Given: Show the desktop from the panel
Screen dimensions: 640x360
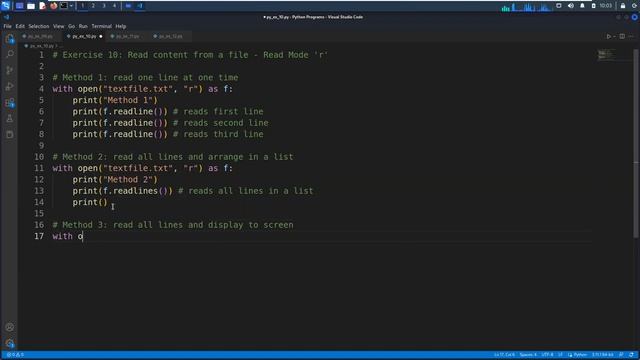Looking at the screenshot, I should click(19, 6).
